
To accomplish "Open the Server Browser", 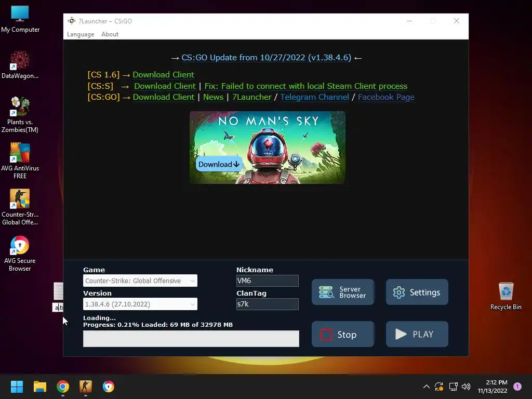I will point(343,292).
